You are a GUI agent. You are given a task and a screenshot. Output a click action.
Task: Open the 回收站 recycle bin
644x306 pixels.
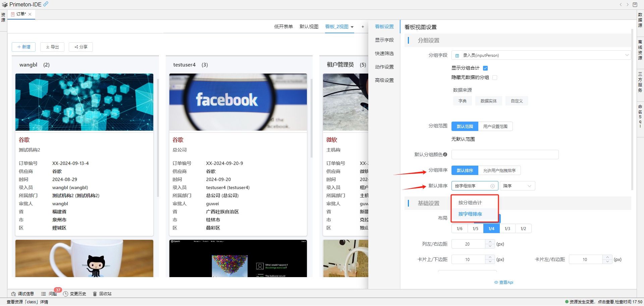(x=102, y=294)
